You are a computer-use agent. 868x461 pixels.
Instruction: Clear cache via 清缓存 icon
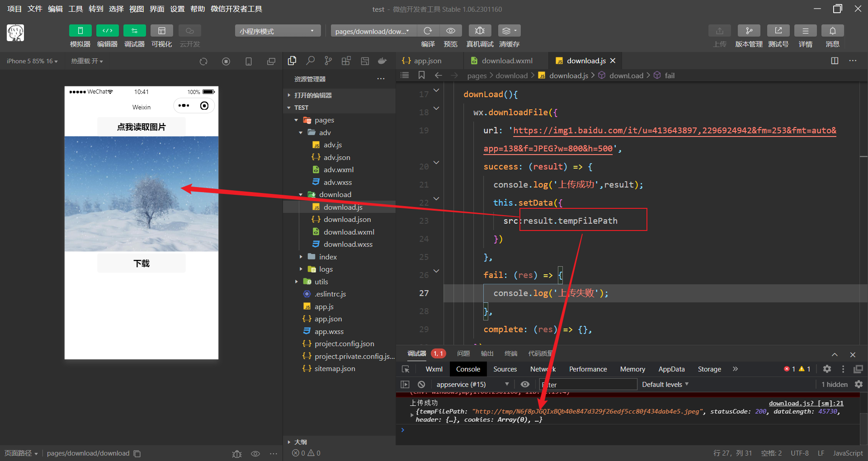[509, 31]
